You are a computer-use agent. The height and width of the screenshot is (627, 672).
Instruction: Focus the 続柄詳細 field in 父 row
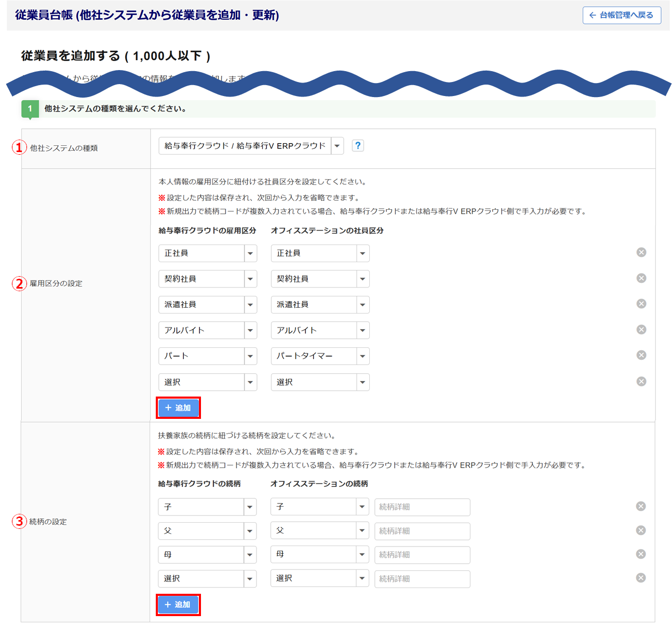(x=422, y=531)
